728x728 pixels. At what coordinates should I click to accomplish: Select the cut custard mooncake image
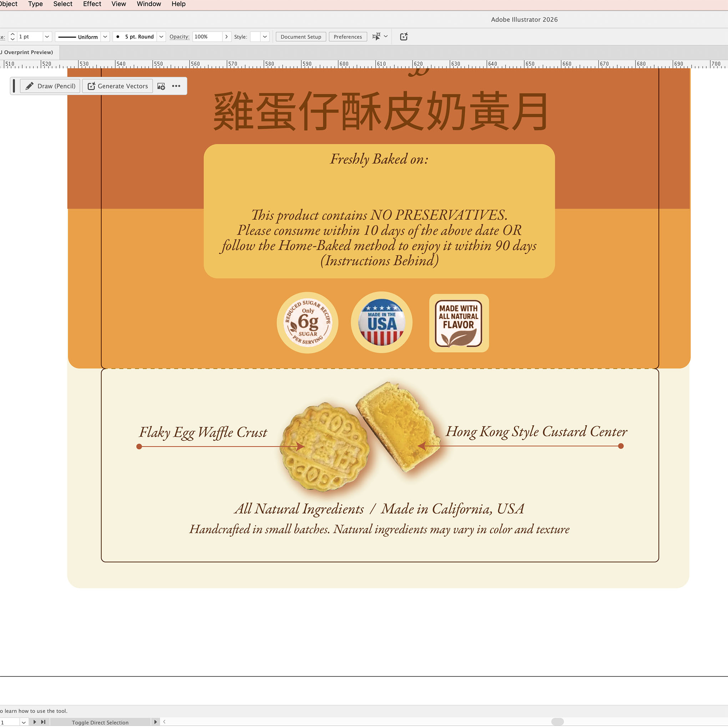click(x=399, y=427)
